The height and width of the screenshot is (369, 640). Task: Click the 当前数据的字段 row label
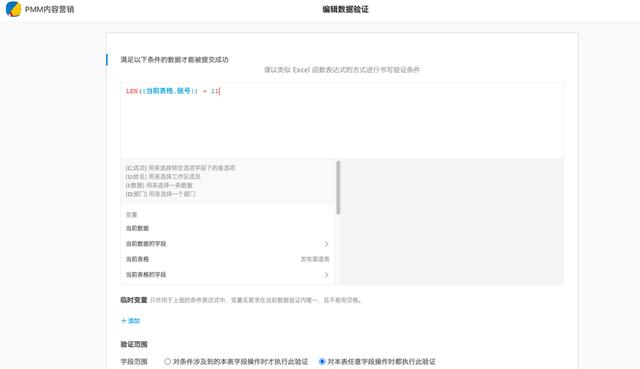(x=146, y=244)
